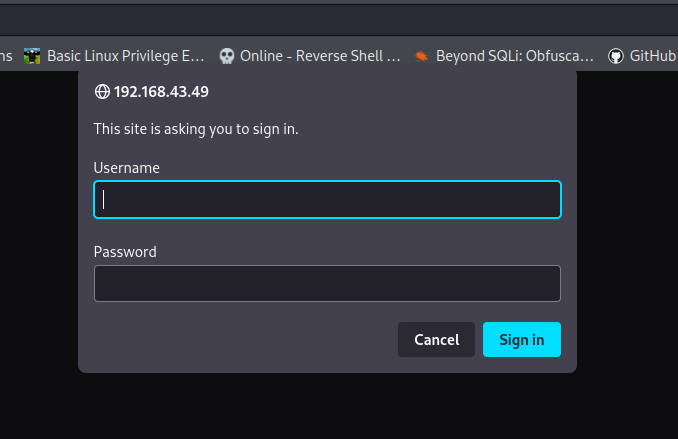Open the Basic Linux Privilege E... bookmark
Image resolution: width=678 pixels, height=439 pixels.
[125, 56]
